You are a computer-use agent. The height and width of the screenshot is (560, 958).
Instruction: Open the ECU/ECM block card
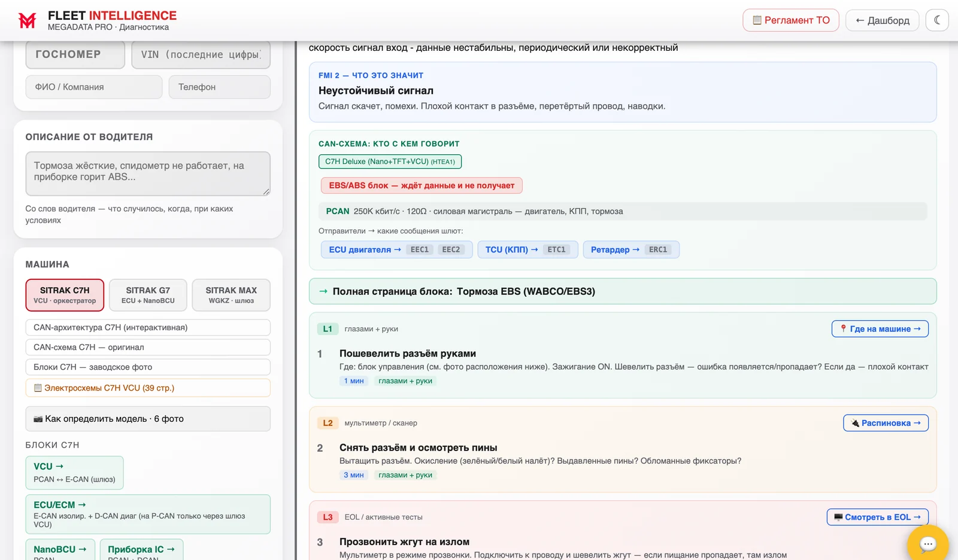pos(148,514)
